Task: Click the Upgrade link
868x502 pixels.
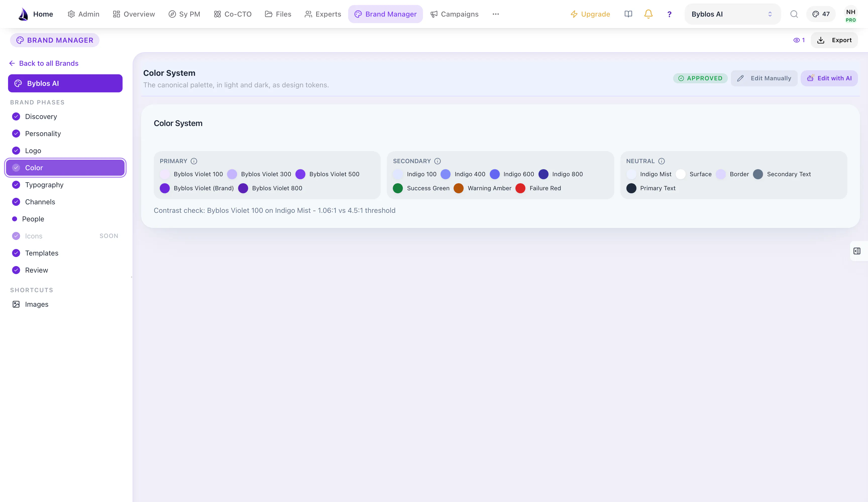Action: tap(590, 14)
